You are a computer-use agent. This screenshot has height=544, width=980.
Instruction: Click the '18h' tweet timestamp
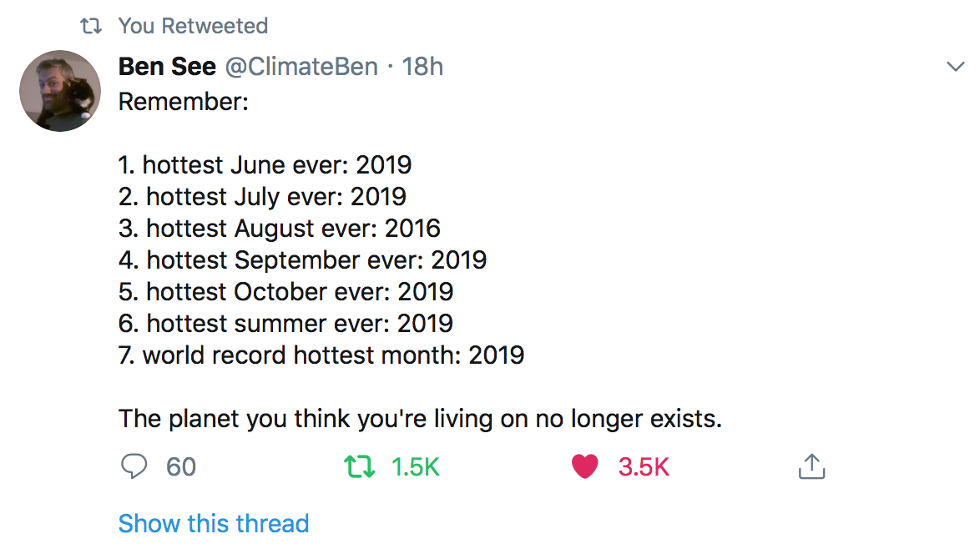[x=422, y=66]
